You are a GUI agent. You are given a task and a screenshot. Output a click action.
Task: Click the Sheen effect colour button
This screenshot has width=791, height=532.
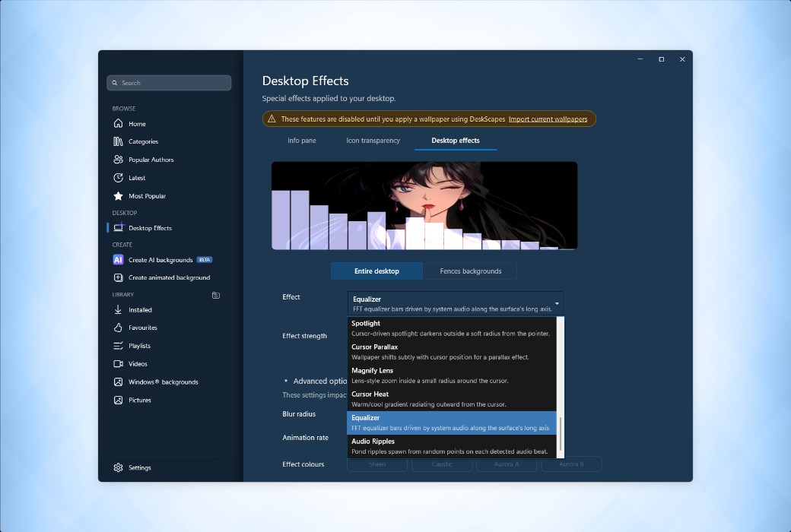pos(377,464)
